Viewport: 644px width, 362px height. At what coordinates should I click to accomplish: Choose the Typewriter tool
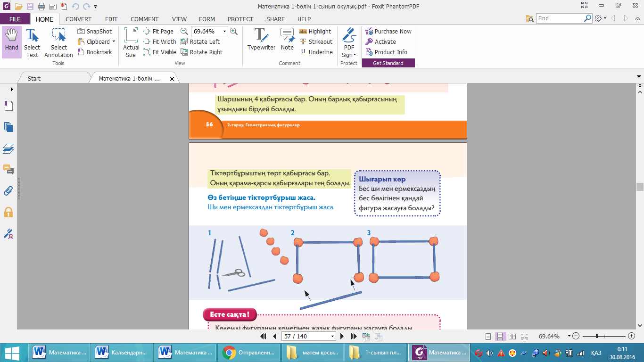261,40
